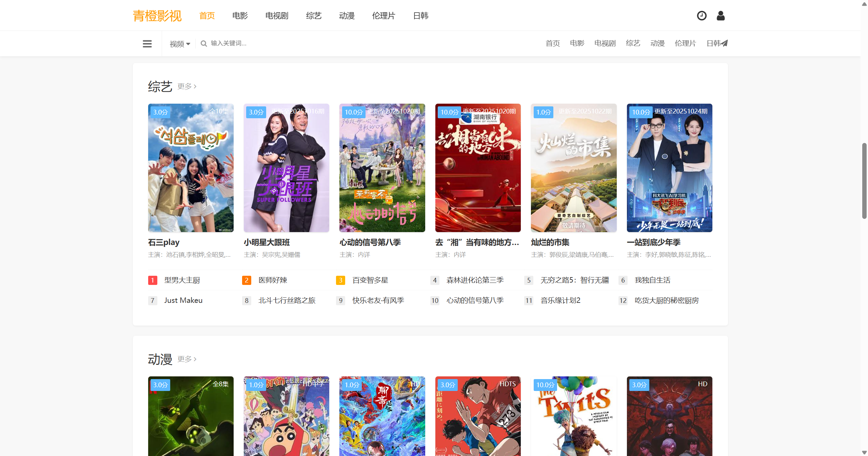Switch to the 电影 top menu tab
The image size is (868, 456).
(x=240, y=16)
